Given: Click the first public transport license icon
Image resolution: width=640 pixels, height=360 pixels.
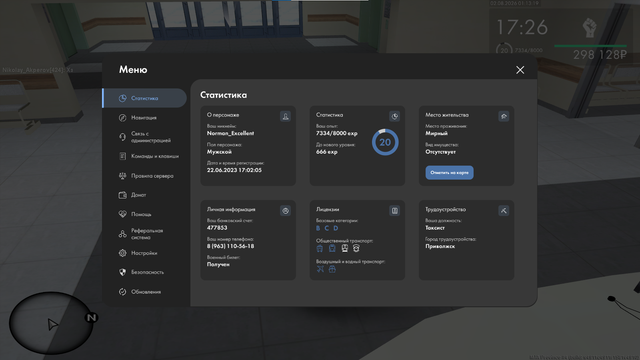Looking at the screenshot, I should point(320,248).
